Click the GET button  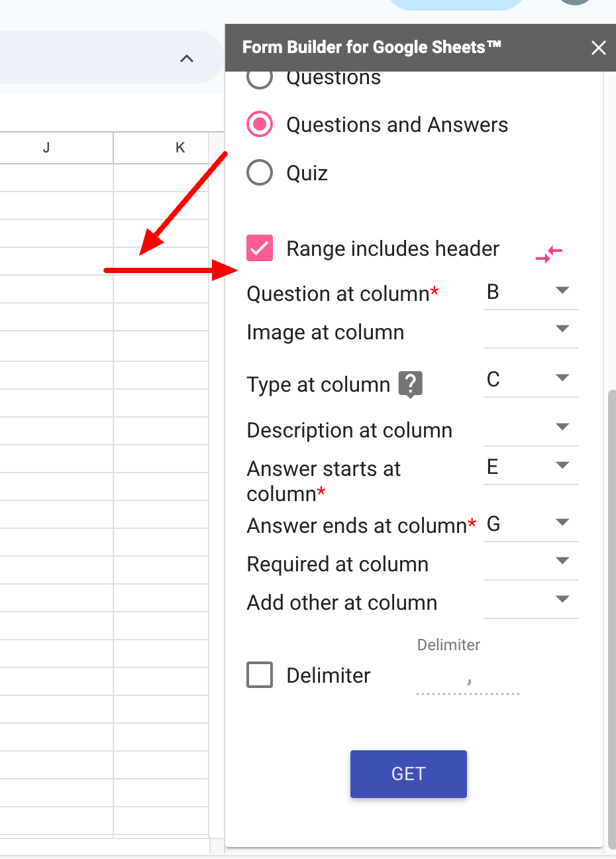408,773
